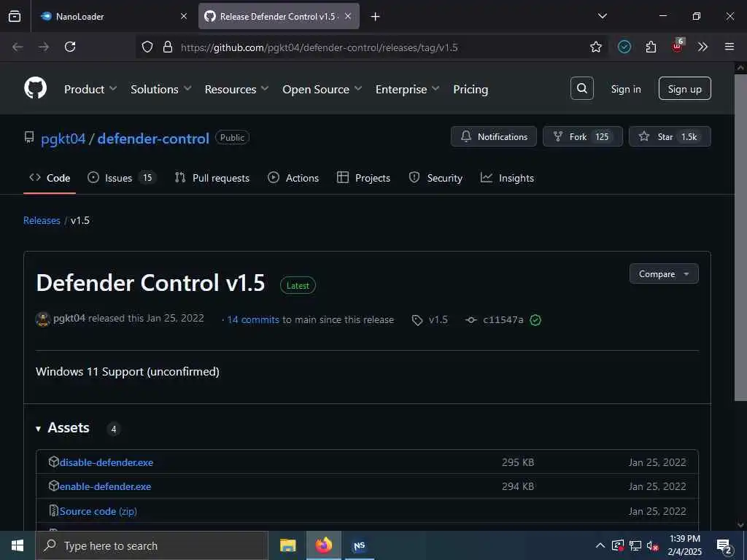
Task: Open commit c11547a link
Action: tap(503, 320)
